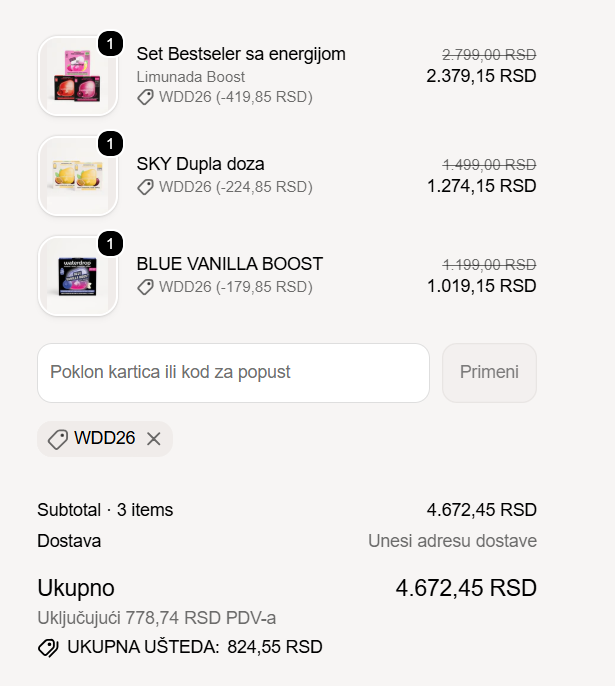The image size is (615, 686).
Task: Click quantity badge on BLUE VANILLA BOOST thumbnail
Action: click(110, 244)
